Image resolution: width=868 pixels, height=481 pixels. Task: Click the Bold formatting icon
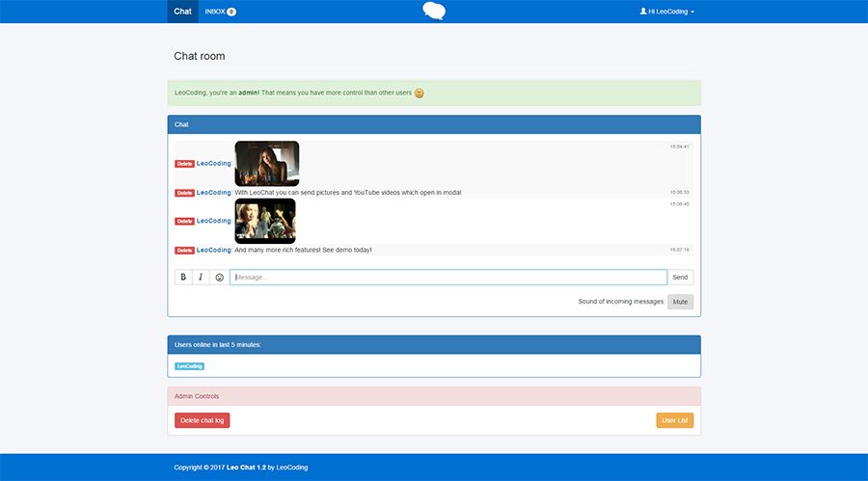[183, 278]
